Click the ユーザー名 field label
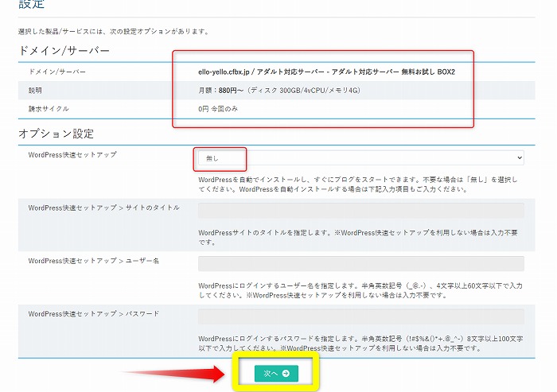The height and width of the screenshot is (392, 557). [x=94, y=261]
